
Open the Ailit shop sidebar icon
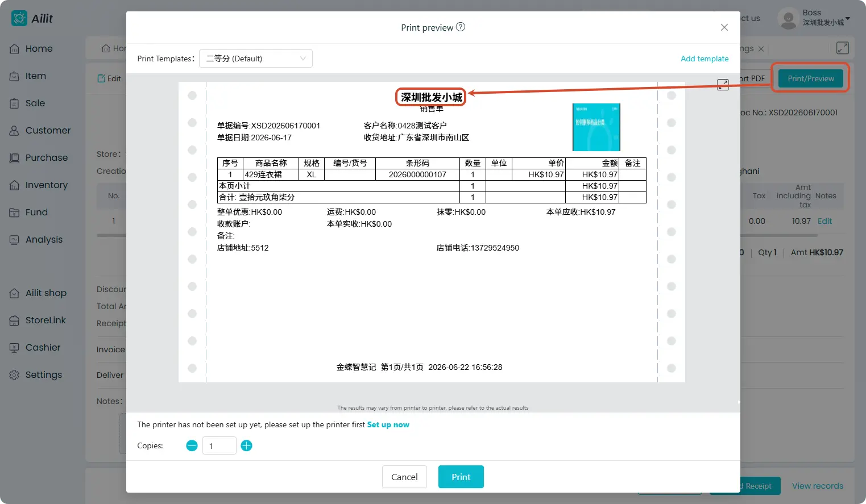point(15,293)
